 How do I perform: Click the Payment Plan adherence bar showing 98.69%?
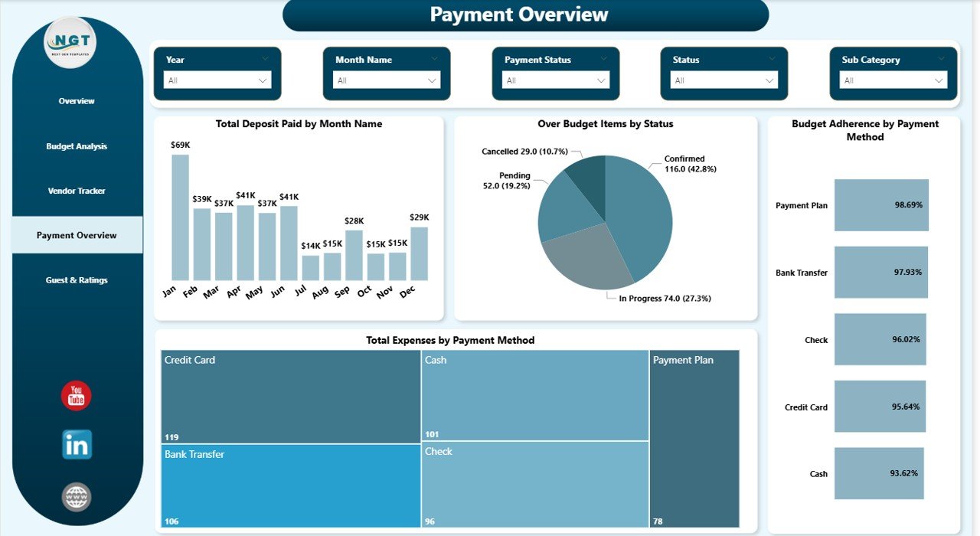coord(881,205)
